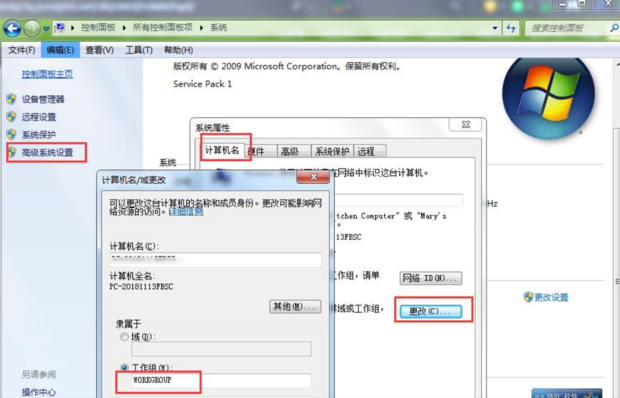Open the 查看(V) menu
This screenshot has width=620, height=398.
point(100,50)
